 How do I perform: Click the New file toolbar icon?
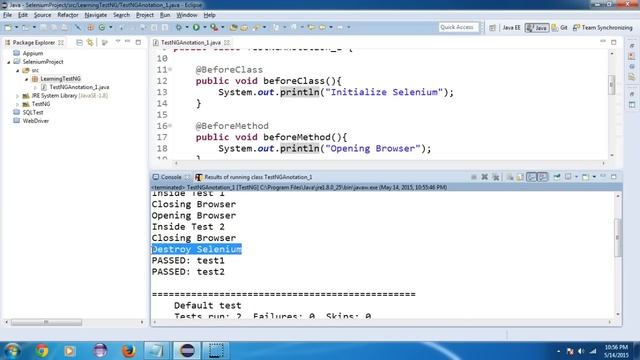(x=8, y=27)
